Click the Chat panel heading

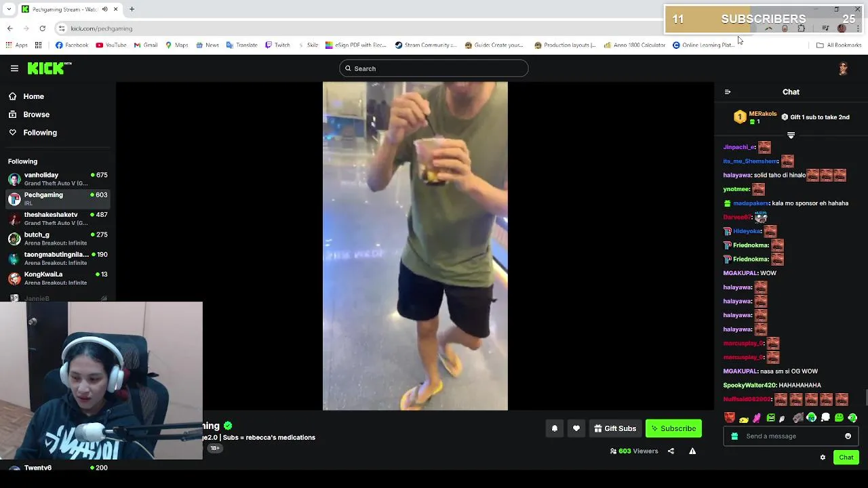[x=791, y=92]
